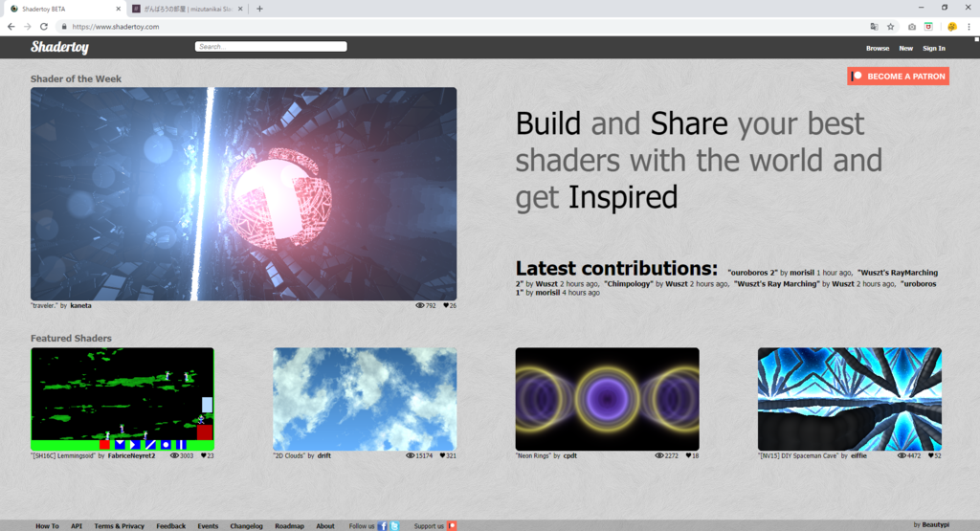
Task: Open the Neon Rings shader thumbnail
Action: (608, 399)
